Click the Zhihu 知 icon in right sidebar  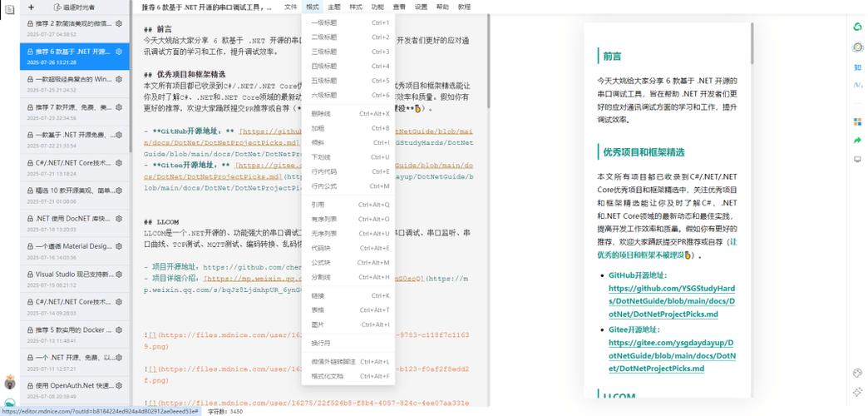click(857, 67)
